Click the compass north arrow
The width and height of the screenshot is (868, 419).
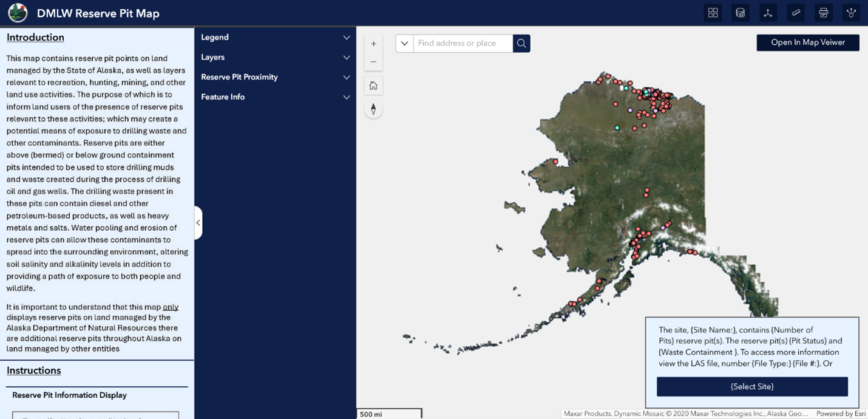click(373, 109)
